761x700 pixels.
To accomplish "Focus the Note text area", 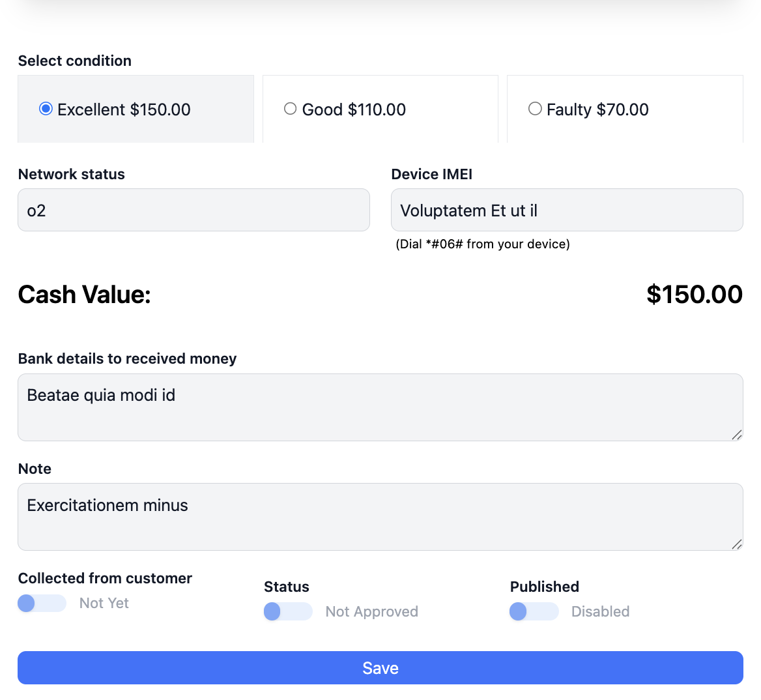I will click(x=380, y=516).
